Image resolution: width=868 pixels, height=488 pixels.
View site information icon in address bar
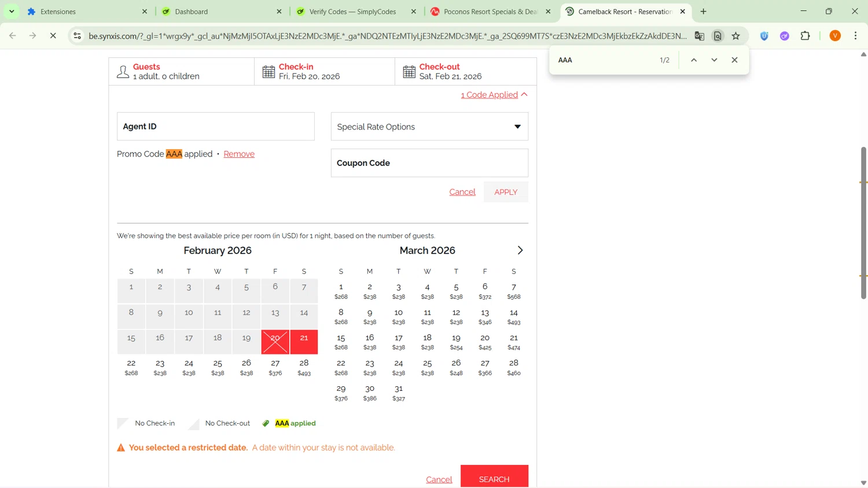coord(77,36)
